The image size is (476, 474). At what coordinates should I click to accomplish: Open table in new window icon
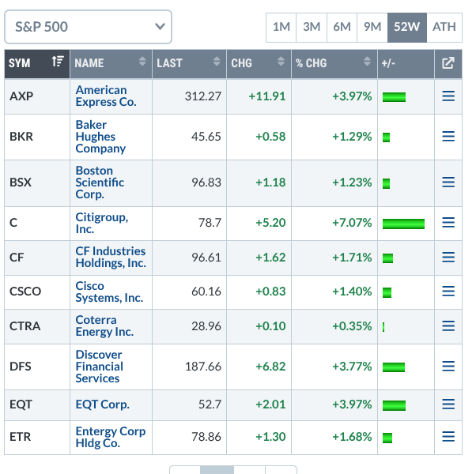448,63
